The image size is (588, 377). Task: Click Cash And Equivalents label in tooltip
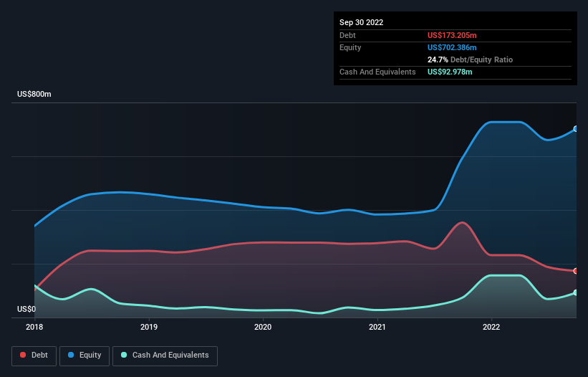coord(377,72)
